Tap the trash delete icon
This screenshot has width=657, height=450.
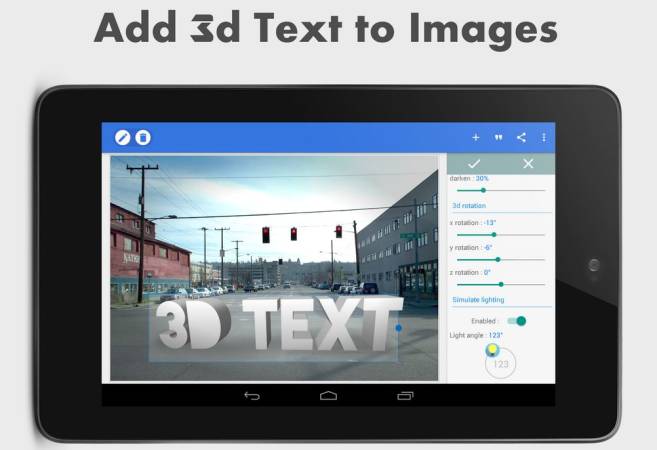coord(143,137)
